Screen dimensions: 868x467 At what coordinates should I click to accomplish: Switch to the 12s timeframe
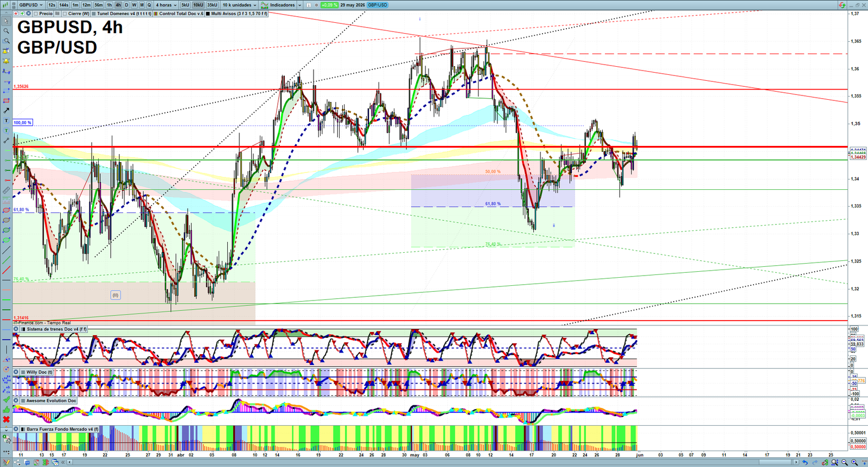coord(52,5)
